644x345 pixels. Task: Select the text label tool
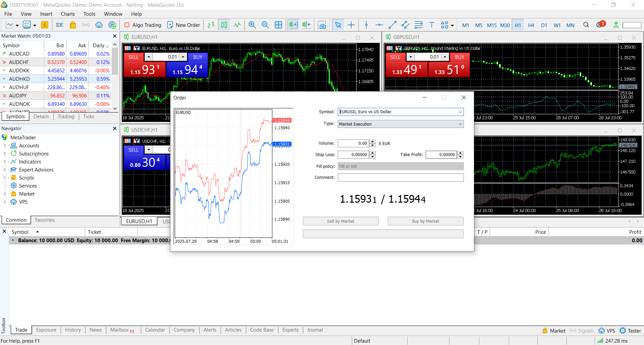(x=432, y=25)
